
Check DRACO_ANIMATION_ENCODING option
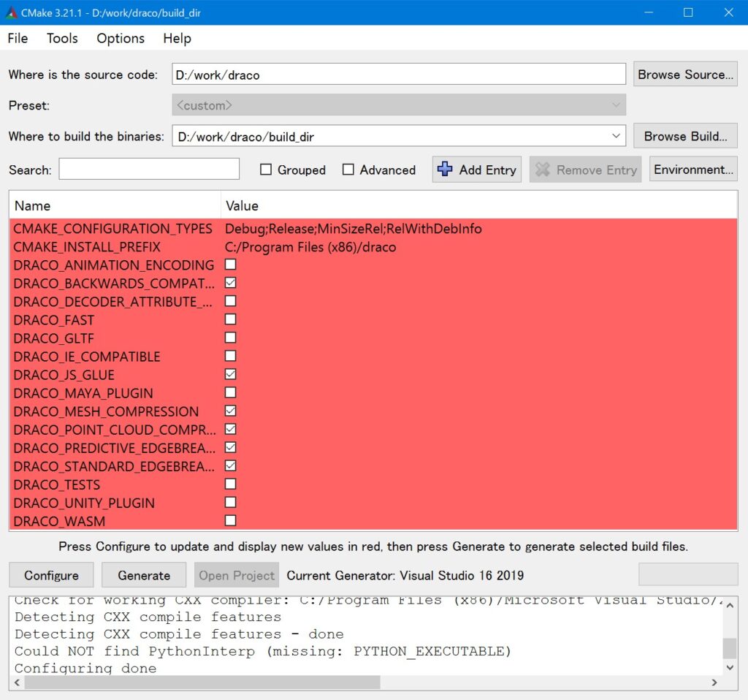point(230,265)
